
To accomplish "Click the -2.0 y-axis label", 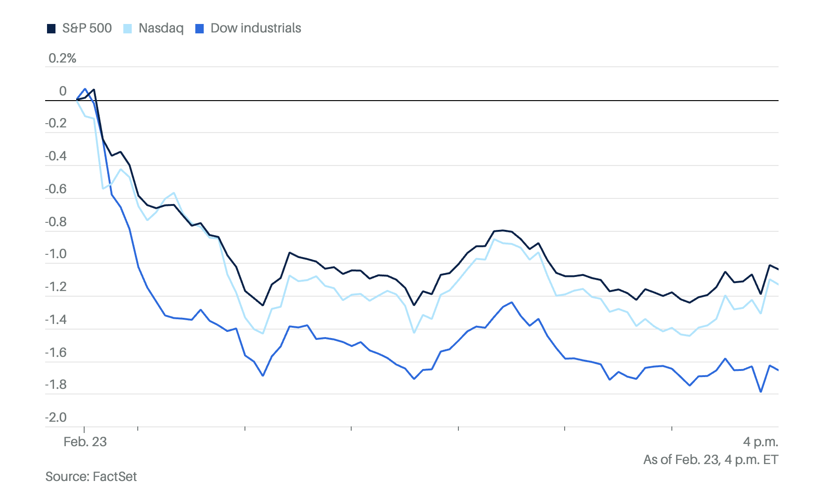I will coord(56,417).
